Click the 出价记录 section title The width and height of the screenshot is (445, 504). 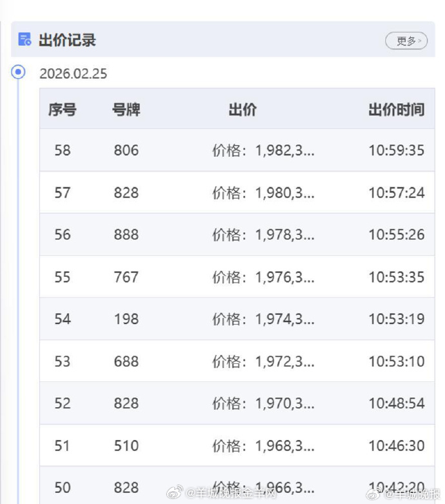click(67, 40)
